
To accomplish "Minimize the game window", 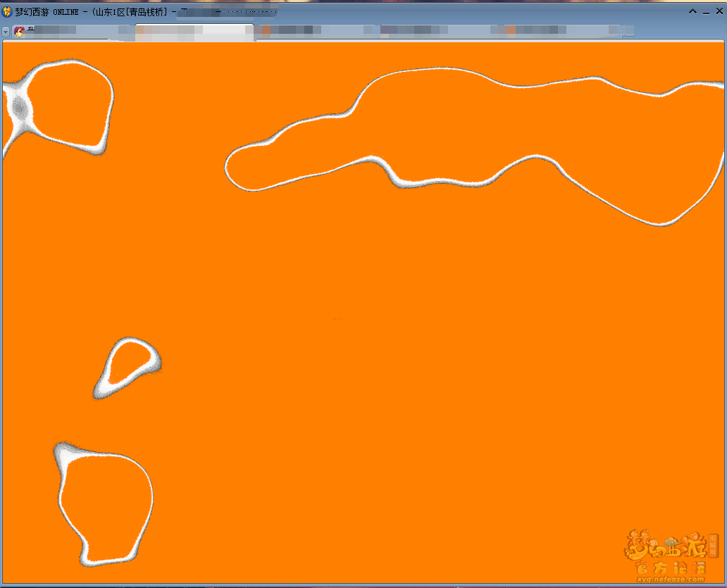I will pos(706,12).
